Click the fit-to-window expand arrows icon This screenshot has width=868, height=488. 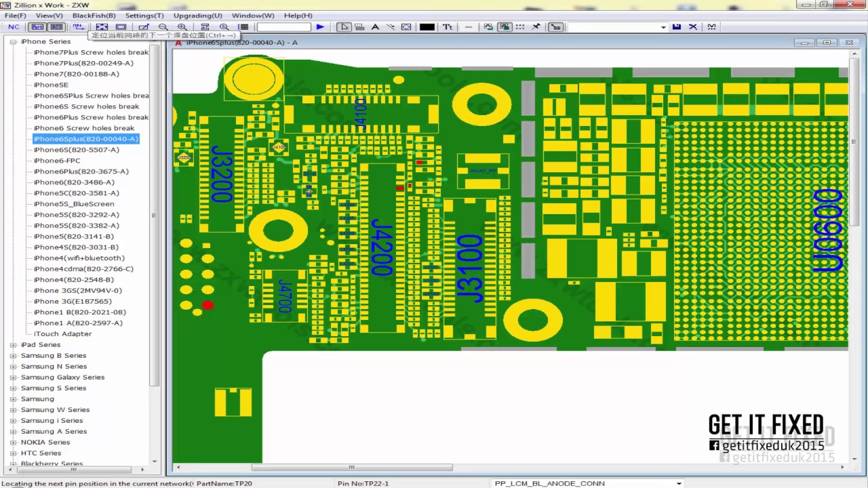102,27
